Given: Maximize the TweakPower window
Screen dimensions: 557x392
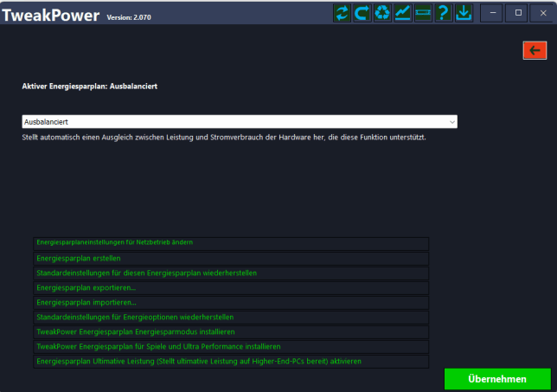Looking at the screenshot, I should pos(518,13).
